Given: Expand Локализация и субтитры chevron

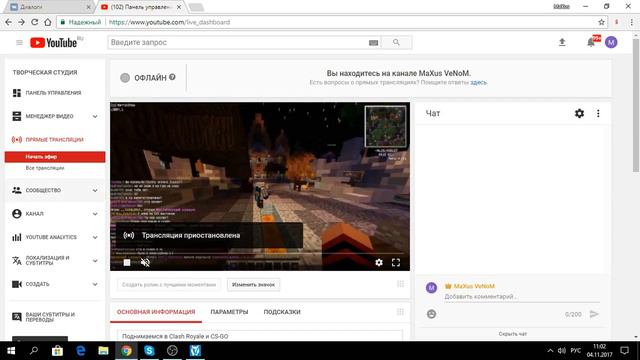Looking at the screenshot, I should click(x=95, y=260).
